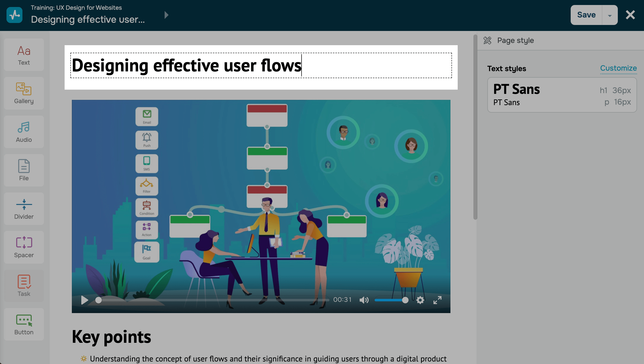This screenshot has height=364, width=644.
Task: Insert a Button block
Action: [x=24, y=325]
